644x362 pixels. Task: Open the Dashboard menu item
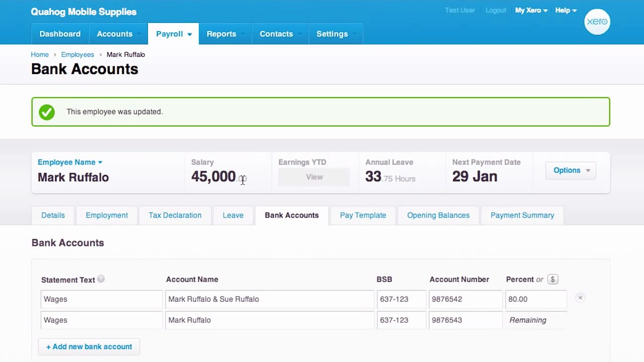coord(60,34)
